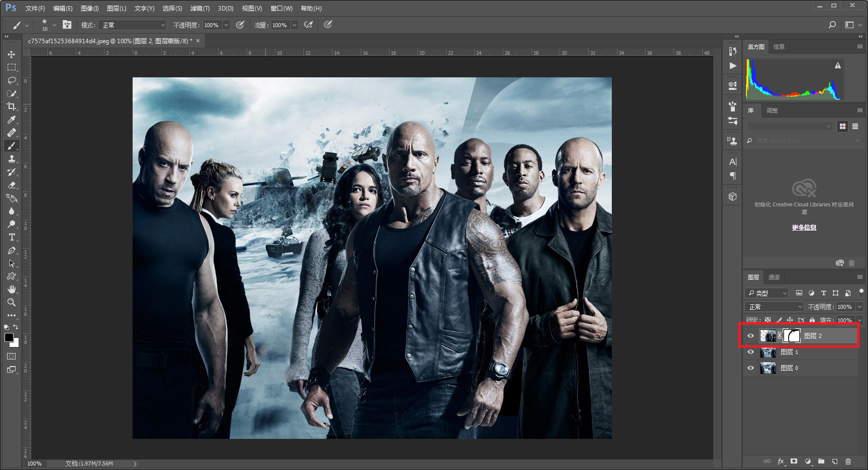
Task: Select the Hand tool
Action: [12, 289]
